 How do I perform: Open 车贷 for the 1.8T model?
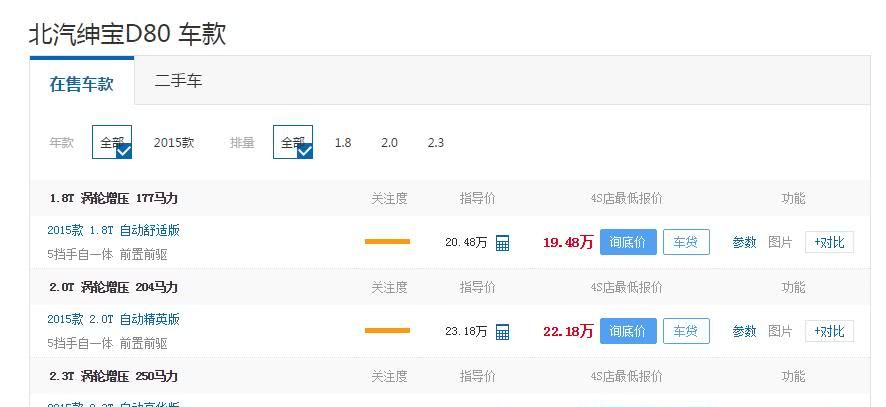(686, 242)
